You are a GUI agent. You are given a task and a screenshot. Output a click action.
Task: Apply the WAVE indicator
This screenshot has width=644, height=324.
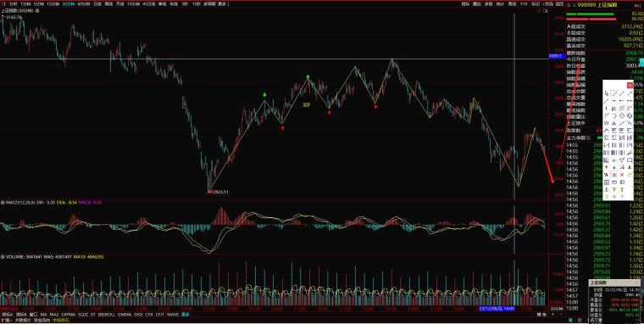click(x=173, y=315)
